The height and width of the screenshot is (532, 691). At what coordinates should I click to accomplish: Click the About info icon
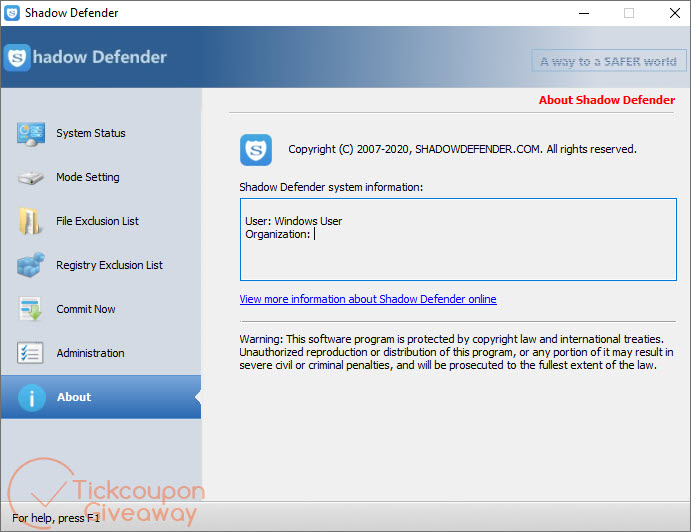32,398
